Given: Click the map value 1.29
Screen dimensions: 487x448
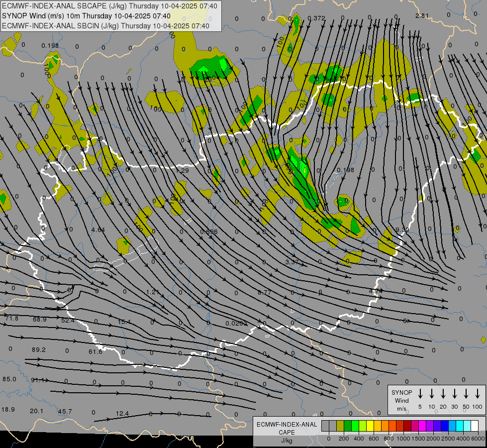Looking at the screenshot, I should (183, 170).
